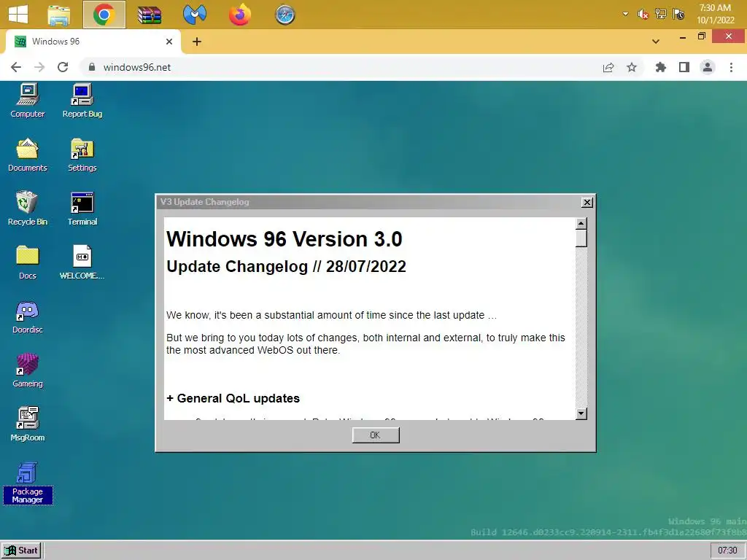Click the Windows 96 taskbar clock
This screenshot has width=747, height=560.
(x=727, y=551)
